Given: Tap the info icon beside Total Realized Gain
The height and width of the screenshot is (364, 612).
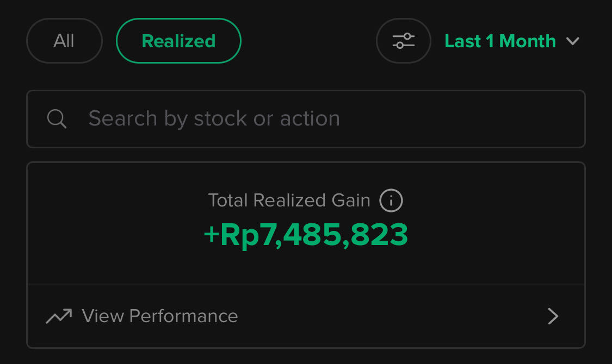Looking at the screenshot, I should point(391,200).
